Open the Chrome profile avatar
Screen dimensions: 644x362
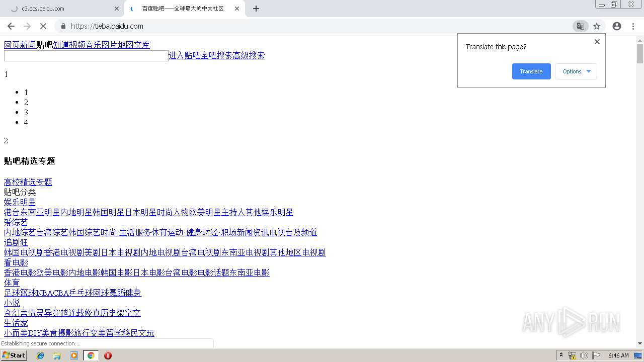click(617, 26)
